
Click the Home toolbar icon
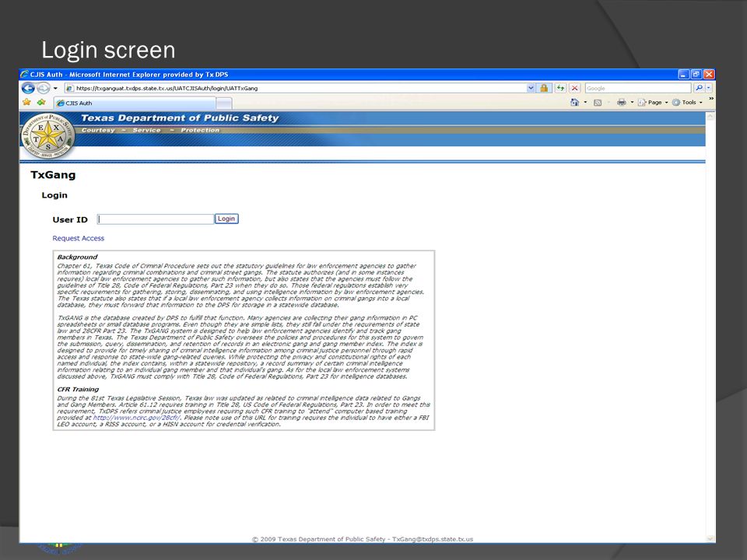point(574,103)
